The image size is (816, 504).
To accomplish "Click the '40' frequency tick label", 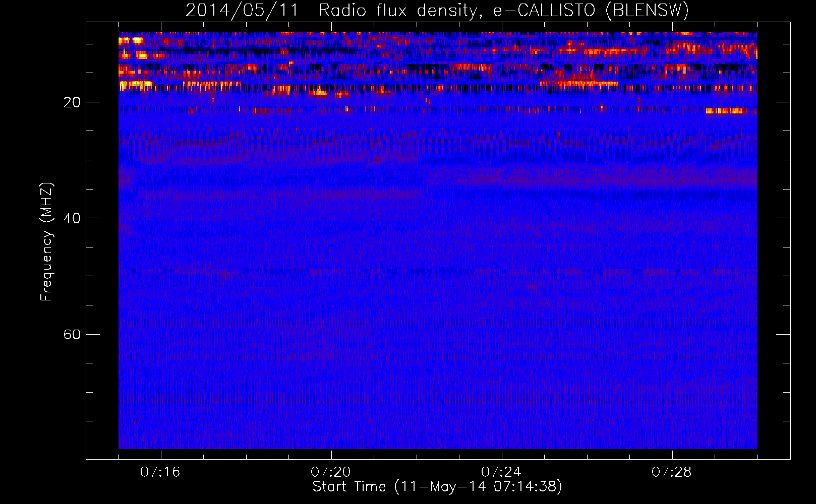I will [x=72, y=218].
